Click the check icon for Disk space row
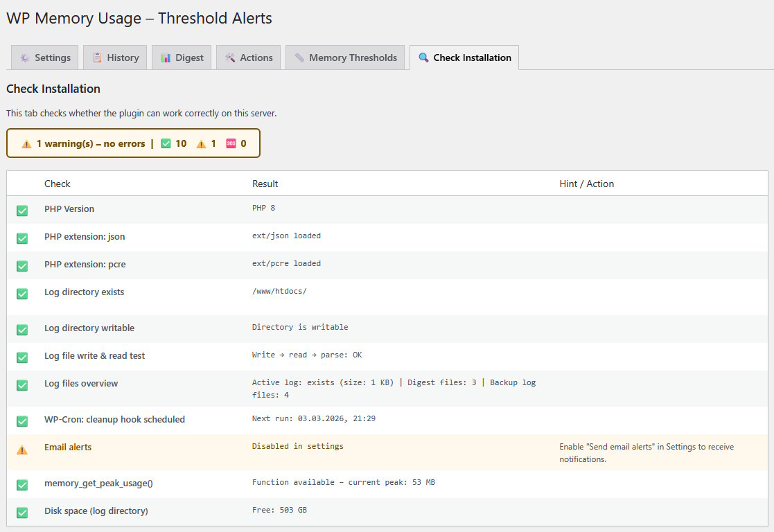This screenshot has width=774, height=532. 22,513
